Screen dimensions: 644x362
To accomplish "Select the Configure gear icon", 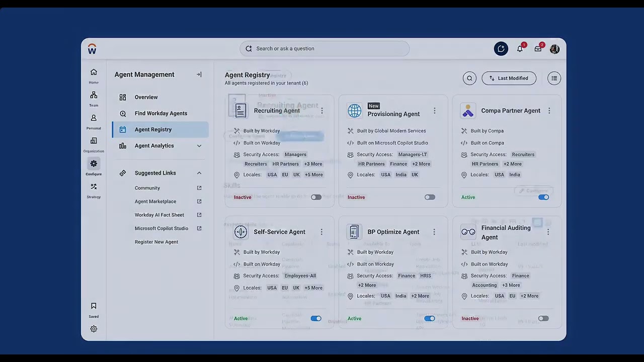I will click(94, 164).
